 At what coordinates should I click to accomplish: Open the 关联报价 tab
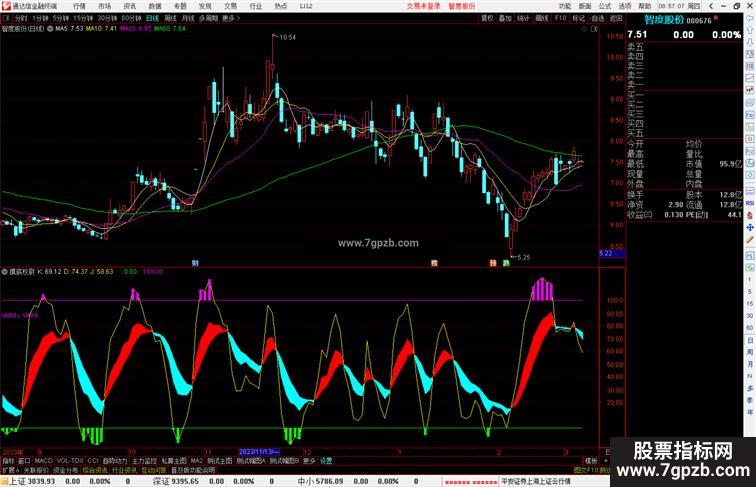tap(36, 470)
